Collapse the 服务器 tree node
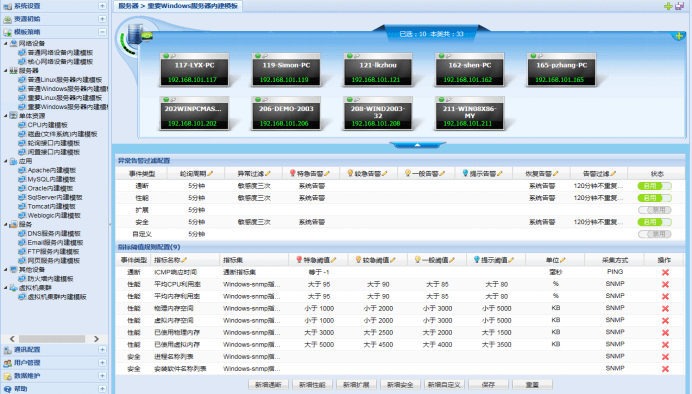The height and width of the screenshot is (394, 692). [6, 71]
